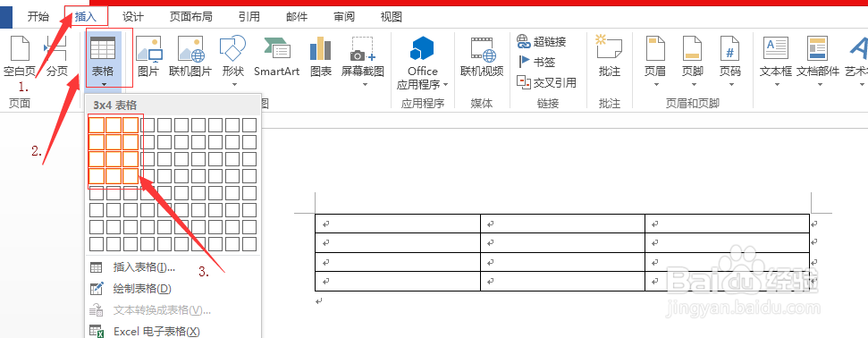
Task: Open Office 应用程序 apps
Action: coord(422,62)
